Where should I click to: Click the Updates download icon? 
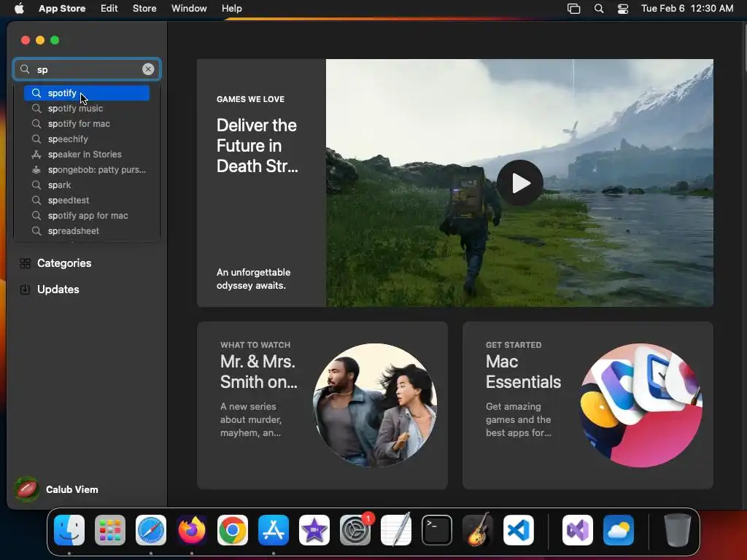(26, 289)
